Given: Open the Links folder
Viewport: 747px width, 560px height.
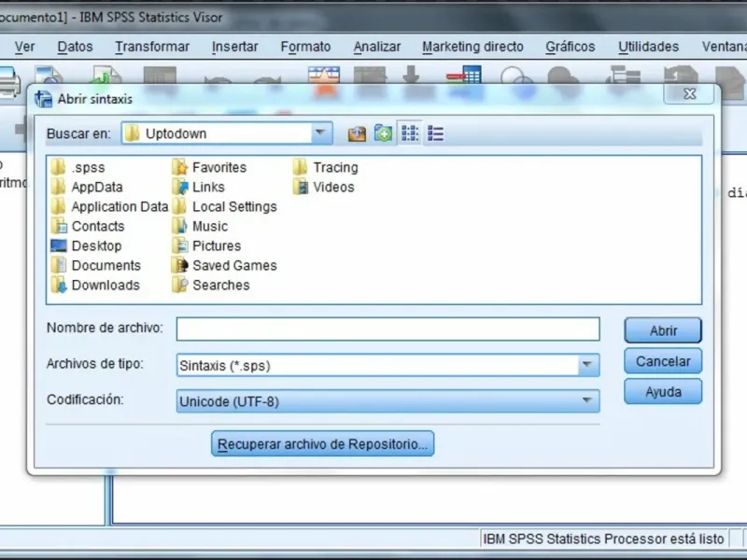Looking at the screenshot, I should (x=198, y=188).
